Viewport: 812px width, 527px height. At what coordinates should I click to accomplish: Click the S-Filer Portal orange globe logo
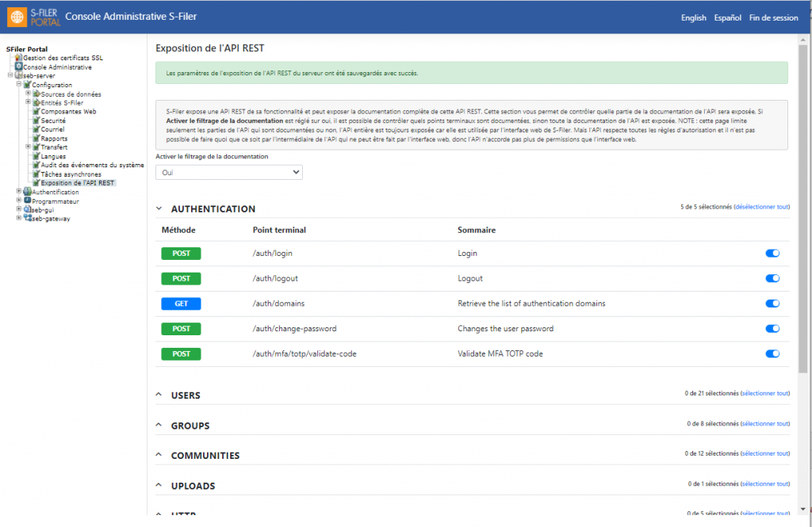tap(17, 17)
